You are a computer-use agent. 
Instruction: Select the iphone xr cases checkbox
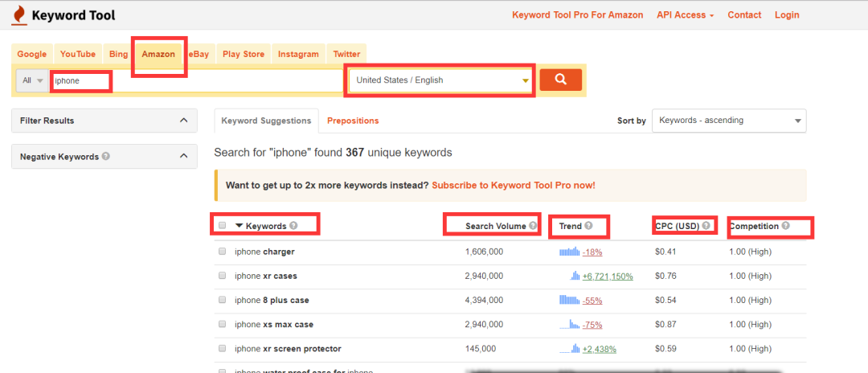[x=223, y=276]
